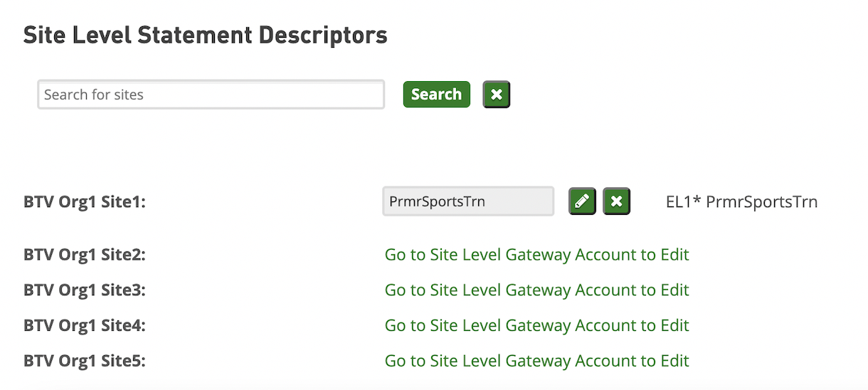Click inside the PrmrSportsTrn descriptor field

pyautogui.click(x=468, y=201)
